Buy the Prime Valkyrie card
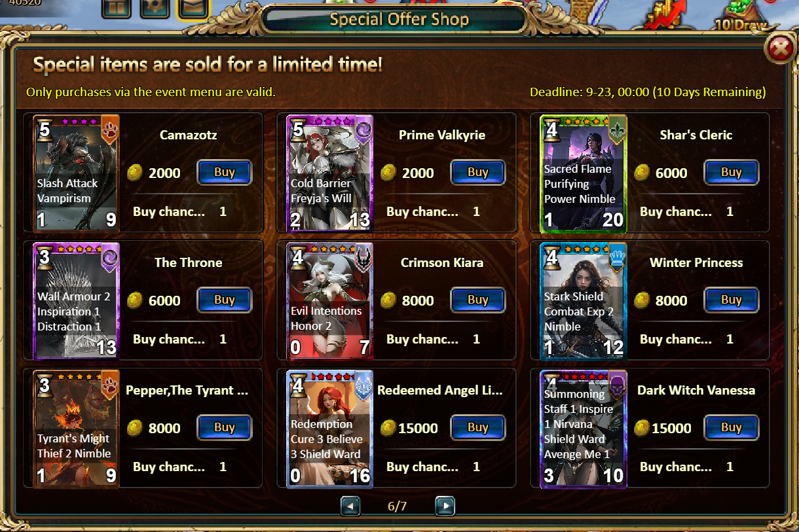The height and width of the screenshot is (532, 799). click(477, 173)
